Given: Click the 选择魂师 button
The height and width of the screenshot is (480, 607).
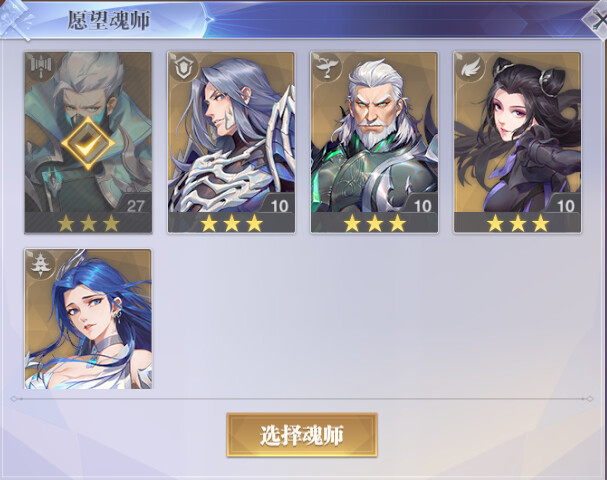Looking at the screenshot, I should click(302, 435).
